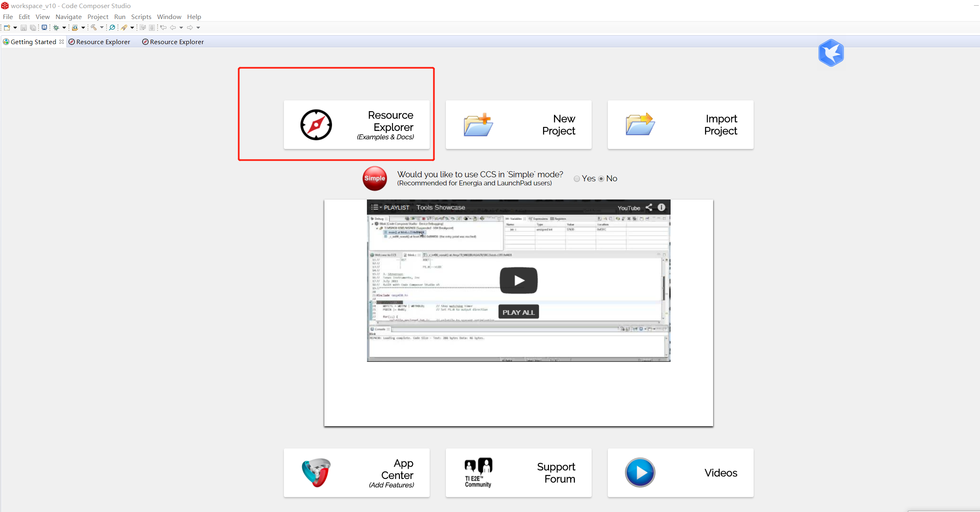Open the Help menu

(x=194, y=17)
